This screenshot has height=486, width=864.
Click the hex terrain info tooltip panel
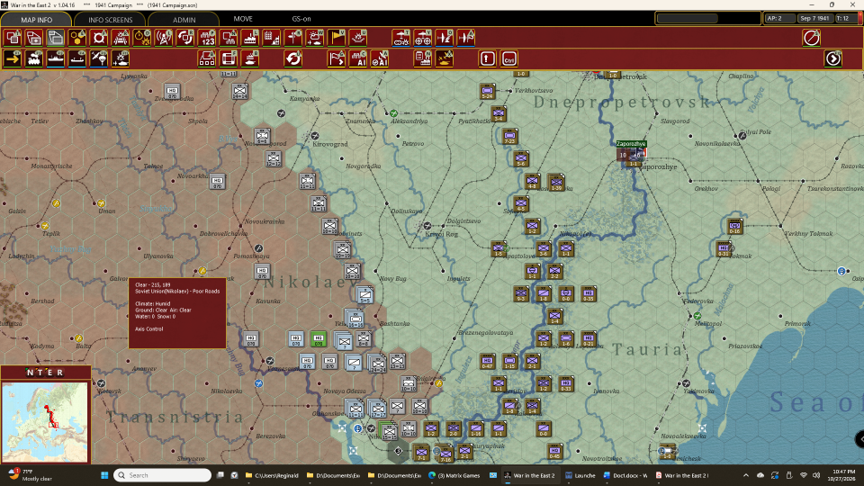pos(177,313)
